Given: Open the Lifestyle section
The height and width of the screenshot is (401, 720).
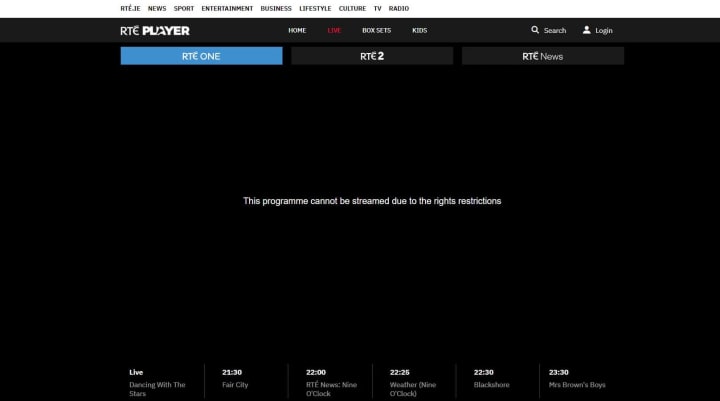Looking at the screenshot, I should click(x=315, y=8).
